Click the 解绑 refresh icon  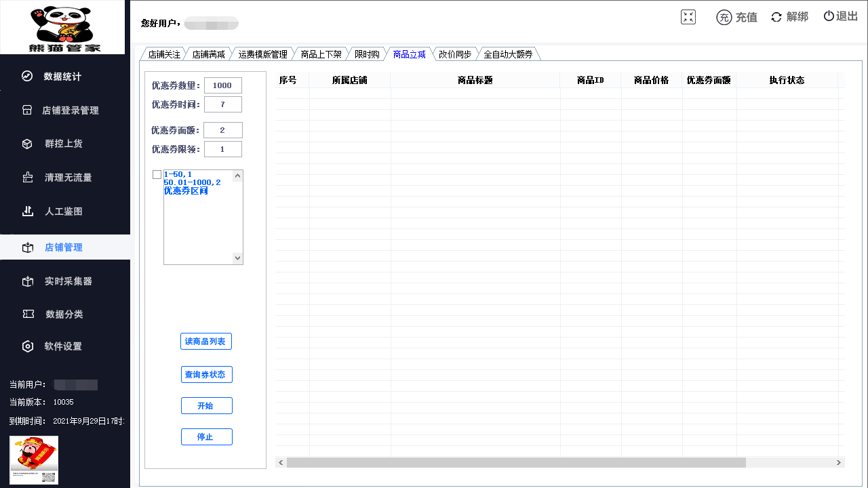(776, 17)
